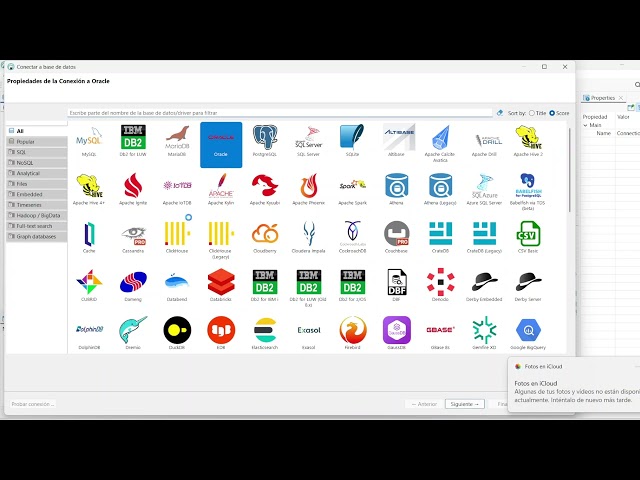Select the SQL Server driver
The image size is (640, 480).
[309, 141]
